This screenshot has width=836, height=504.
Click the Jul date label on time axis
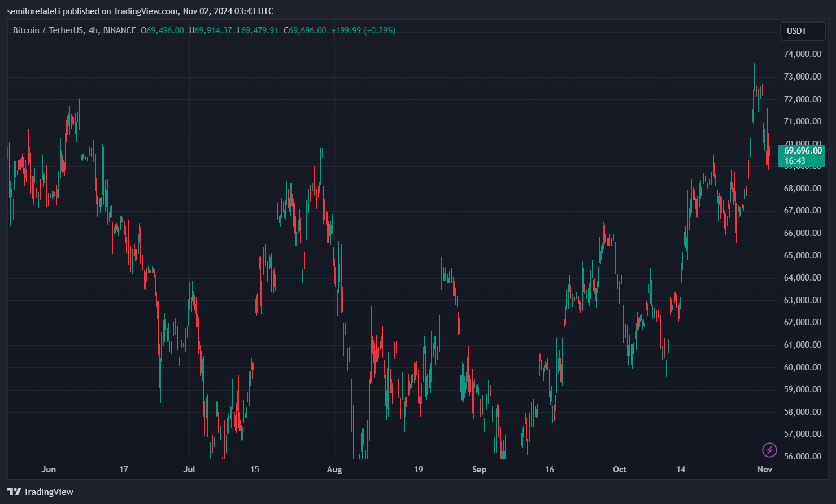(189, 470)
